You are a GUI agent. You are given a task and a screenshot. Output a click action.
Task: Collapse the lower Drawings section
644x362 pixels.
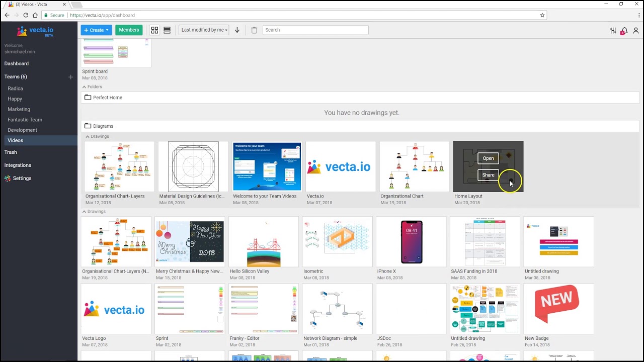(94, 212)
